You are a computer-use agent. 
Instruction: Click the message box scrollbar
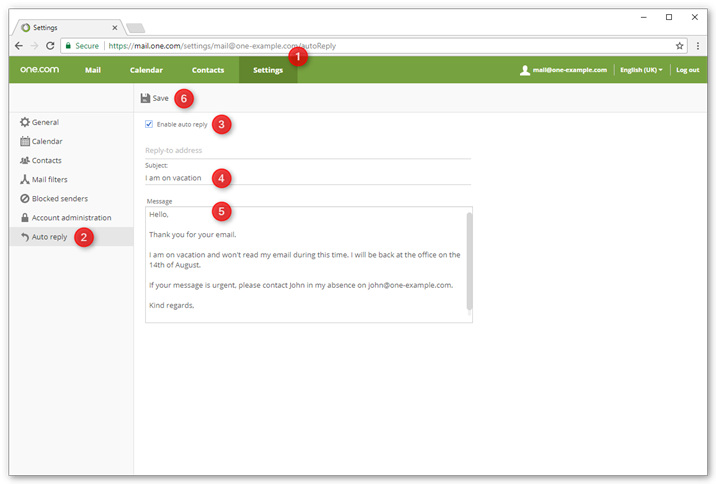click(469, 261)
